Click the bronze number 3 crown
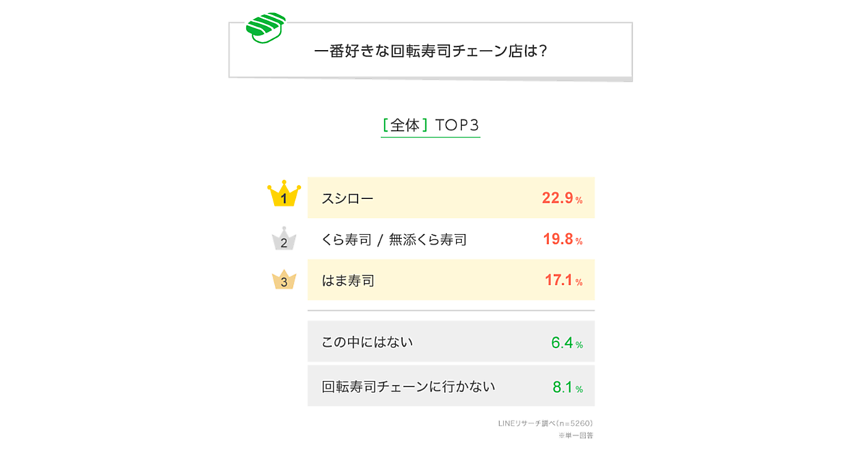 coord(284,280)
